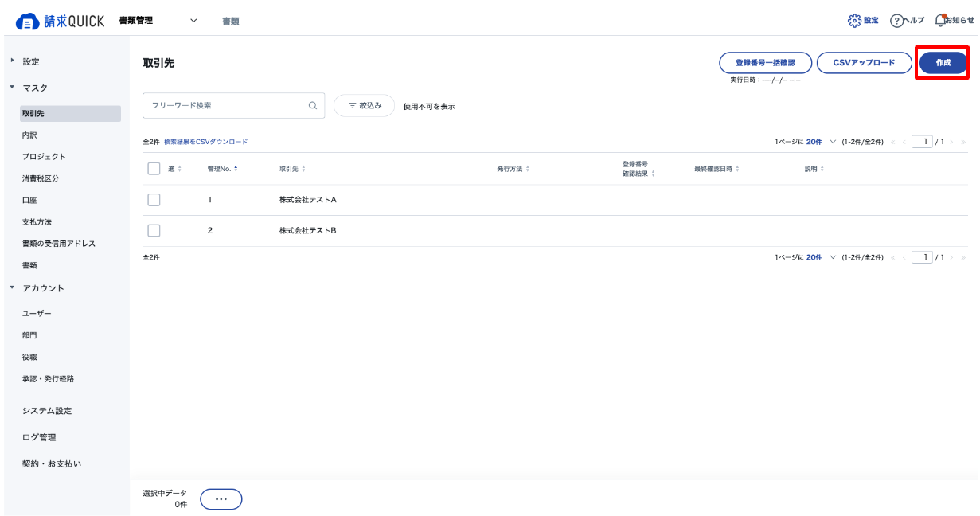Select 内訳 in the sidebar menu
Image resolution: width=980 pixels, height=516 pixels.
[29, 135]
